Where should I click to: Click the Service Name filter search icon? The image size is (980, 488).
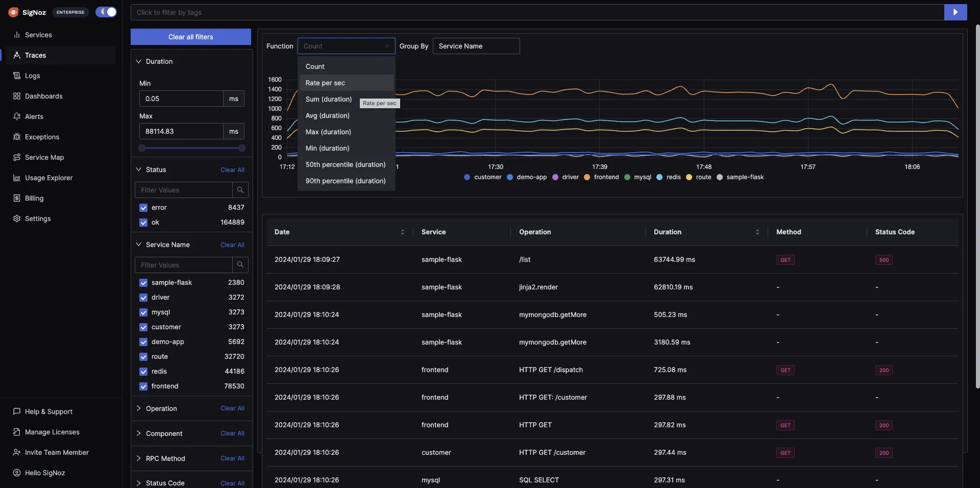240,265
